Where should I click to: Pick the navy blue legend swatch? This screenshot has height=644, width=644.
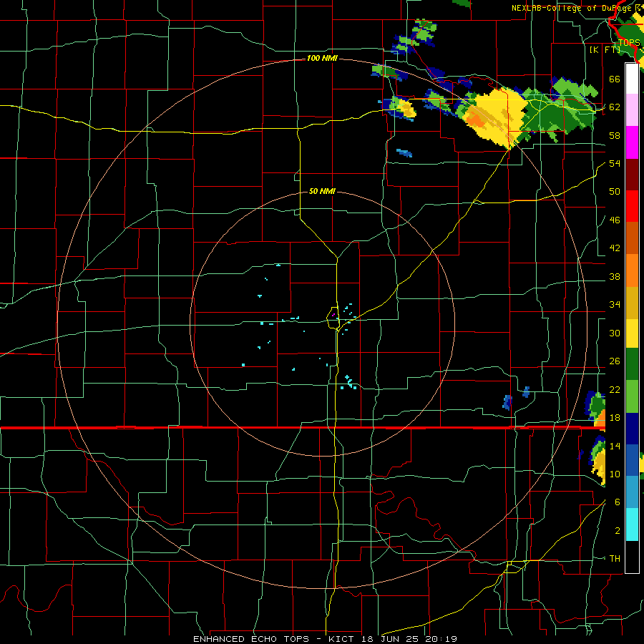tap(632, 429)
